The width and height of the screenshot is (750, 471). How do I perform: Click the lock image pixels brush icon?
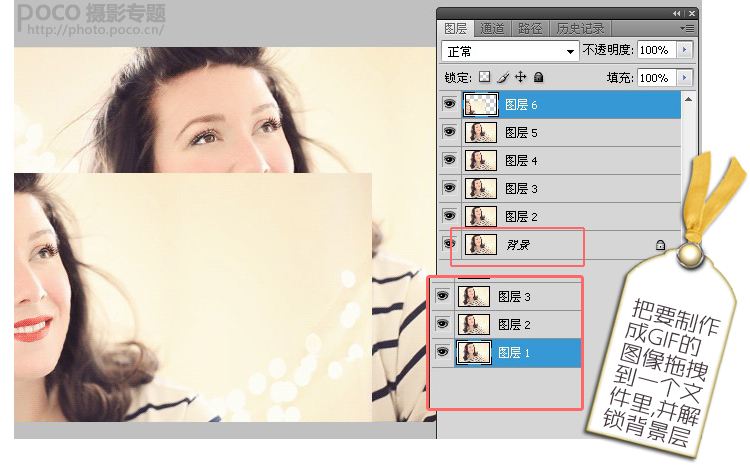coord(503,77)
